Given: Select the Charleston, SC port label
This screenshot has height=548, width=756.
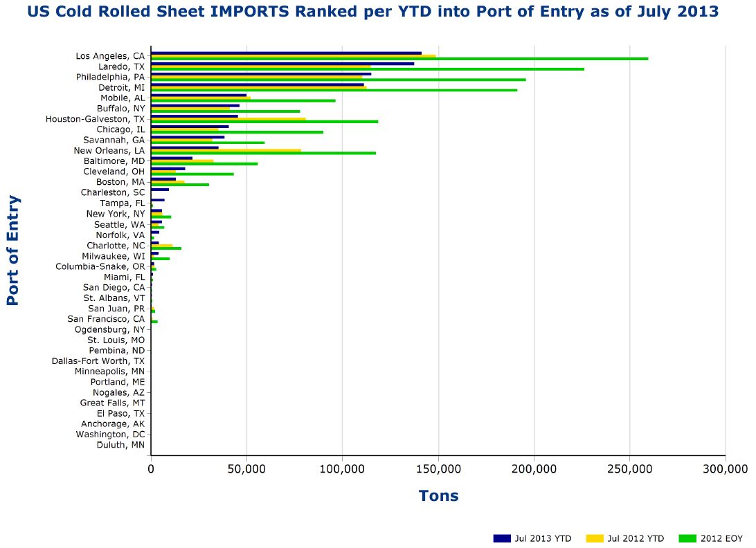Looking at the screenshot, I should pyautogui.click(x=113, y=192).
